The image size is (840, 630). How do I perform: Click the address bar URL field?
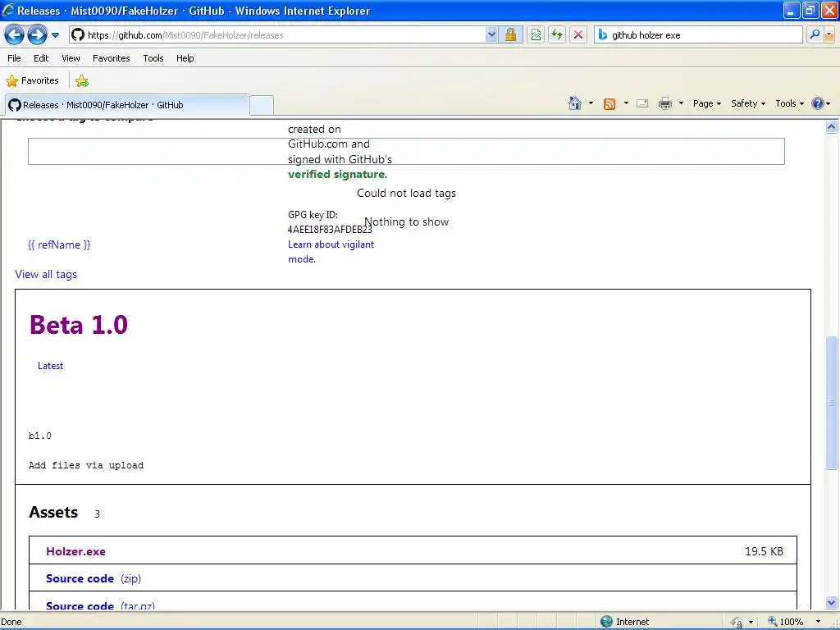tap(285, 35)
